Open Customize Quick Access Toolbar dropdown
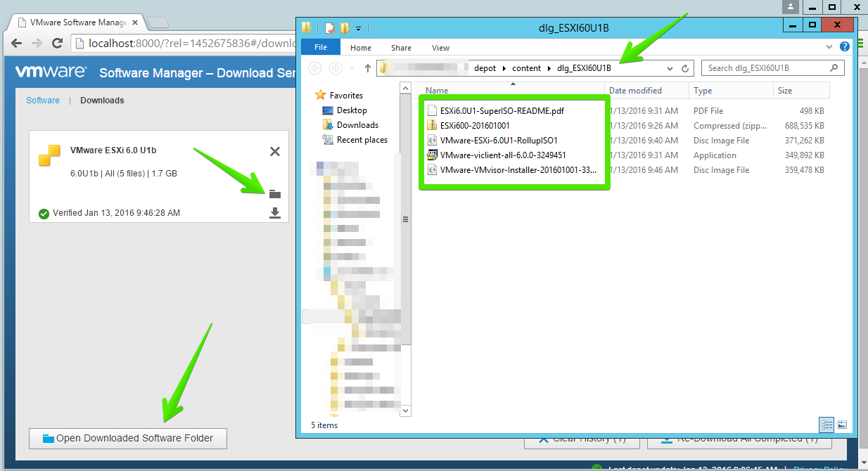The image size is (868, 471). pyautogui.click(x=358, y=29)
